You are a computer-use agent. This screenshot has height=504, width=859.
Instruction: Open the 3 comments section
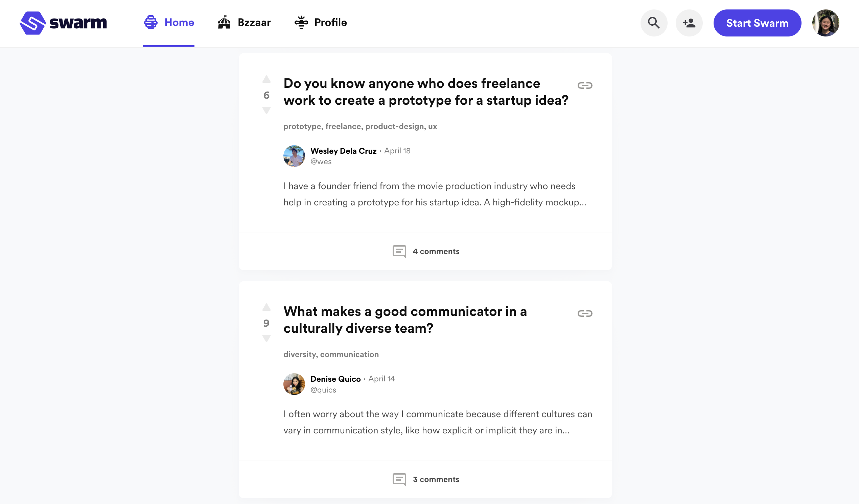[x=426, y=479]
